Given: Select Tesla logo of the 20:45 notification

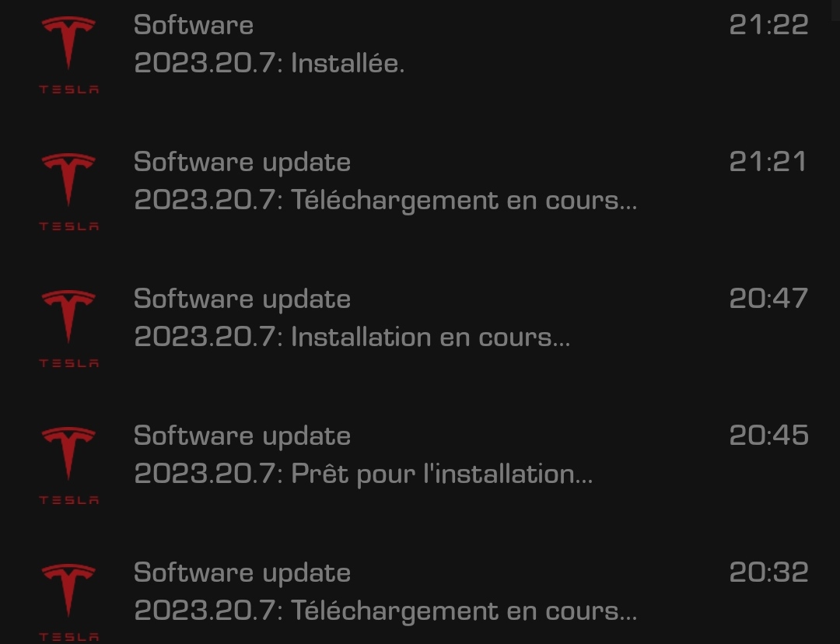Looking at the screenshot, I should [x=68, y=466].
